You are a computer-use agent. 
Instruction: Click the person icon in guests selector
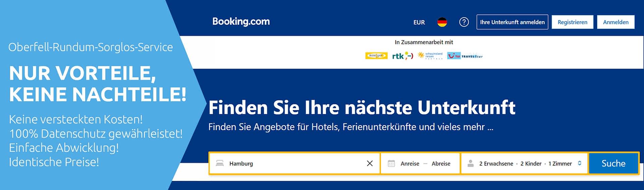coord(471,163)
